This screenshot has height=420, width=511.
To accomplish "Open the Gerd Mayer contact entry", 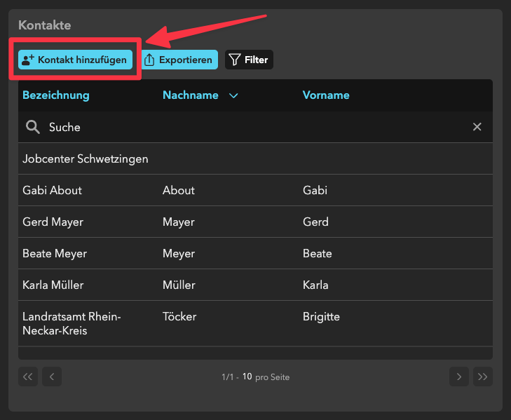I will [53, 222].
